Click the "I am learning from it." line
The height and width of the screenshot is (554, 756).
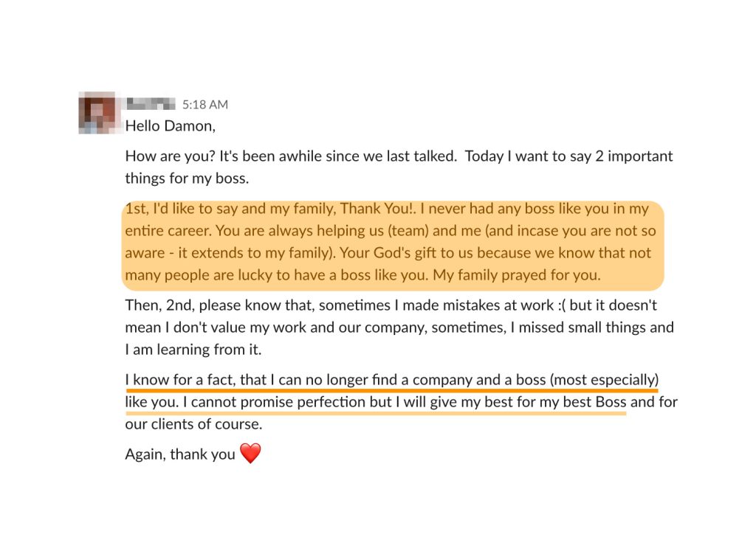point(193,350)
